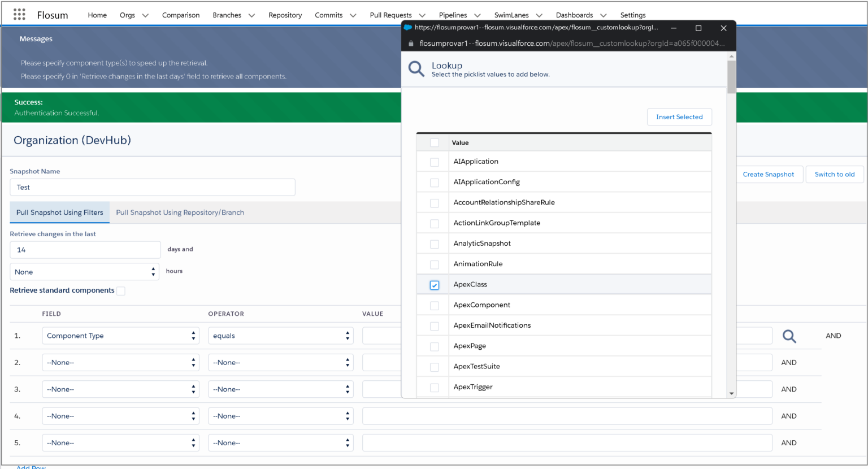This screenshot has height=469, width=868.
Task: Click the Flosum logo
Action: (52, 15)
